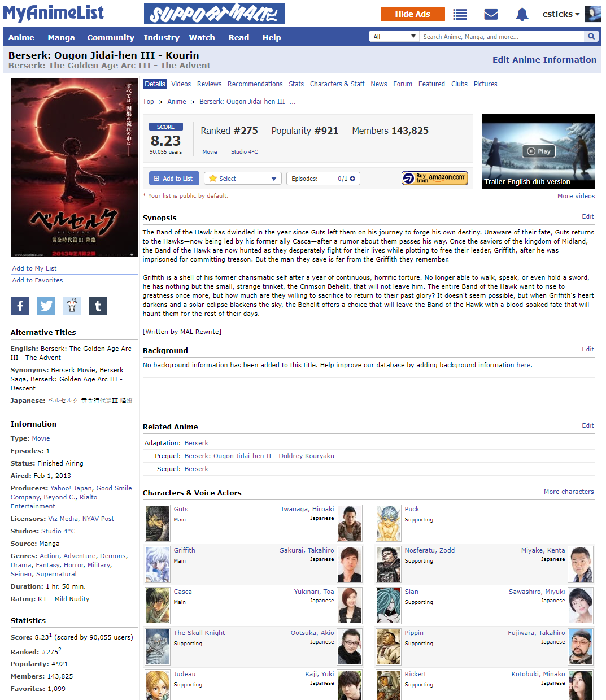The image size is (606, 700).
Task: Open the anime list icon in header
Action: 460,14
